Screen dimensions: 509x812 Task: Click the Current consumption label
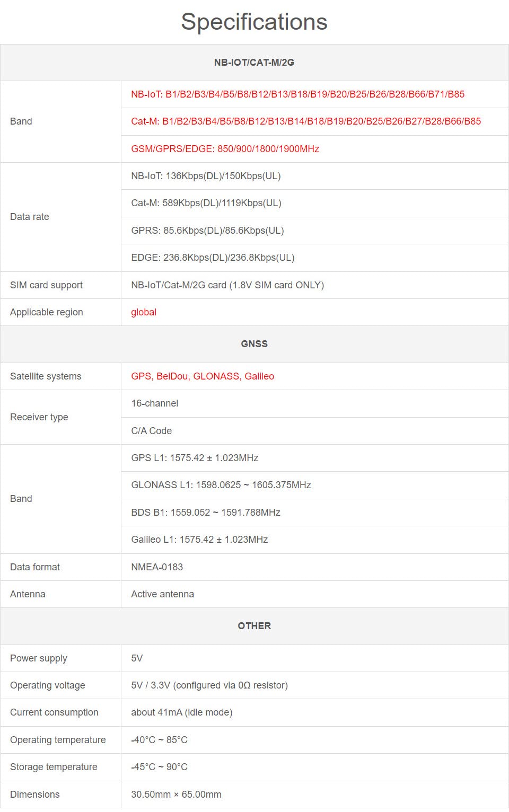click(x=54, y=712)
